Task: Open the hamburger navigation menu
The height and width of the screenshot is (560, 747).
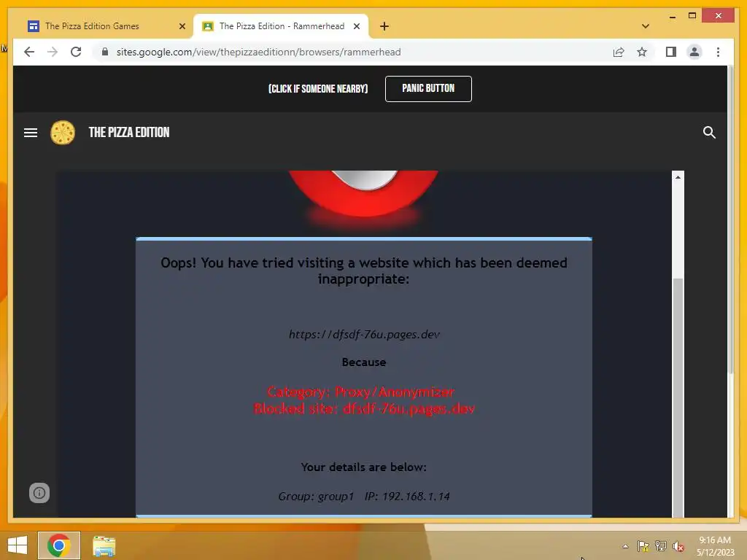Action: [x=31, y=133]
